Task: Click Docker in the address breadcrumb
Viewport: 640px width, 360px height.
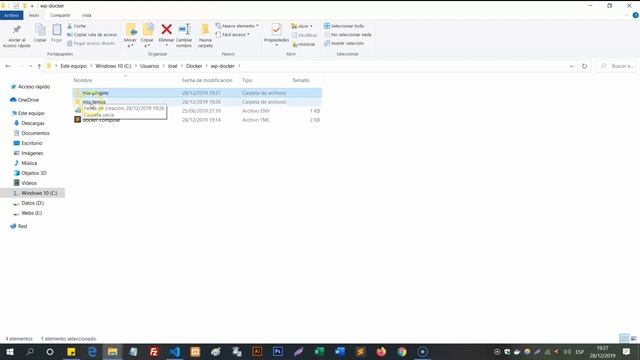Action: click(194, 66)
